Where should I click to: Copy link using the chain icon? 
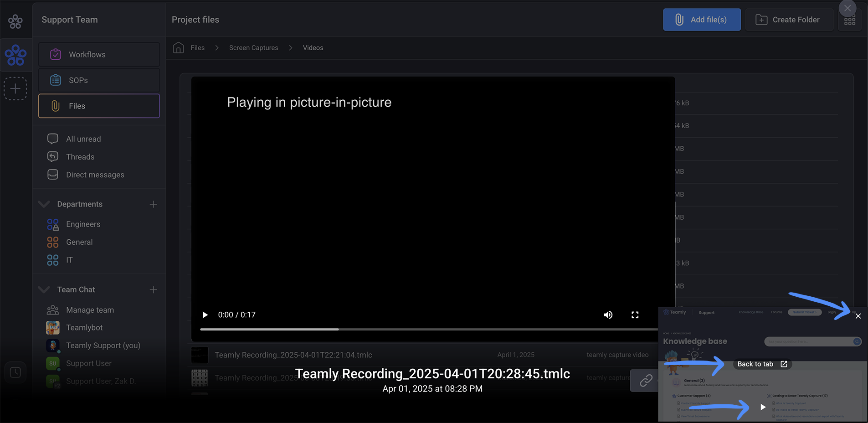click(646, 381)
